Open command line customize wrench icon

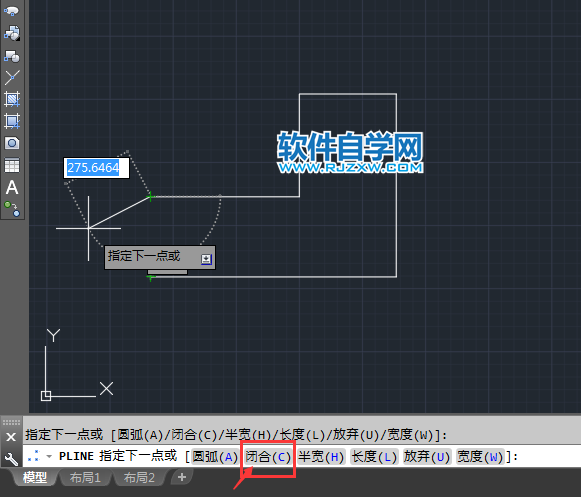[x=11, y=459]
